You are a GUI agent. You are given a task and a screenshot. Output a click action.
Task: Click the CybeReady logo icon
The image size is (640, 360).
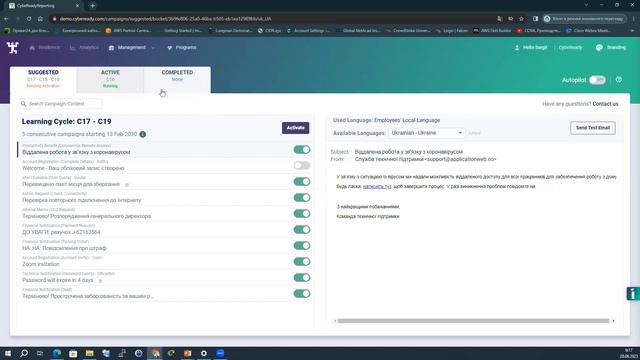(x=13, y=48)
